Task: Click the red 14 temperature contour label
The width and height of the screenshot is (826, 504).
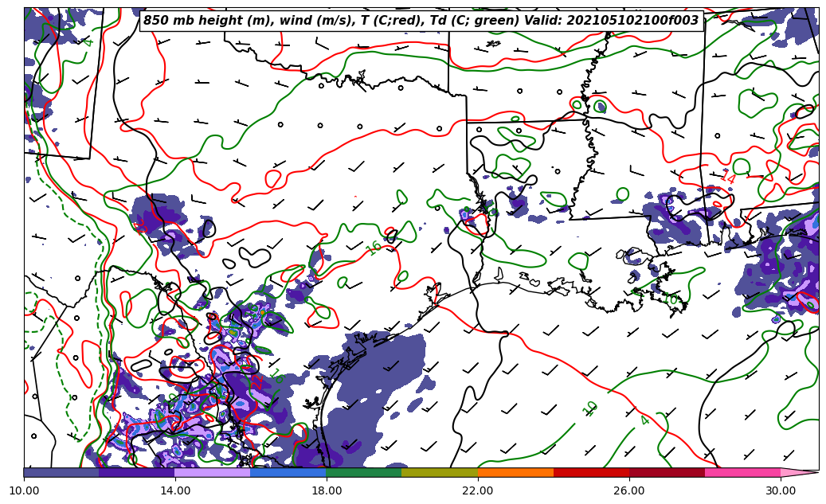Action: (728, 177)
